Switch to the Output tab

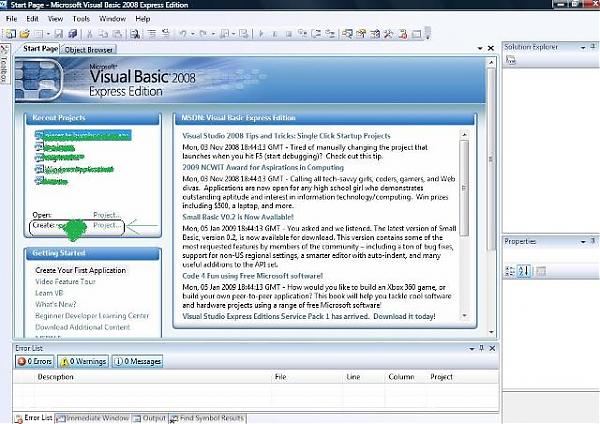[x=150, y=418]
